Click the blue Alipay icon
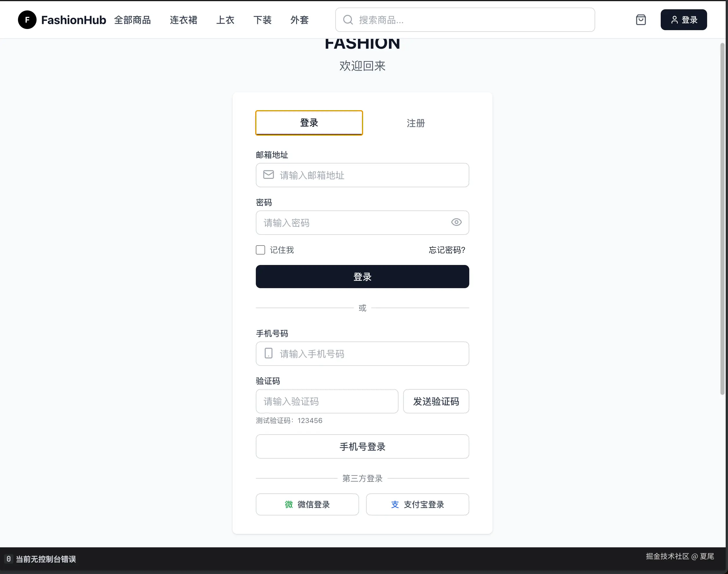Image resolution: width=728 pixels, height=574 pixels. 395,504
